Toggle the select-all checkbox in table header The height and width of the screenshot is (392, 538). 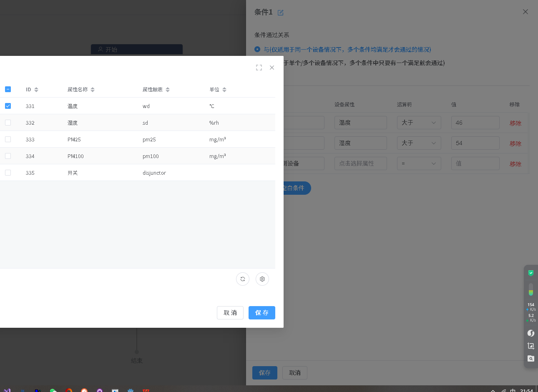[8, 89]
